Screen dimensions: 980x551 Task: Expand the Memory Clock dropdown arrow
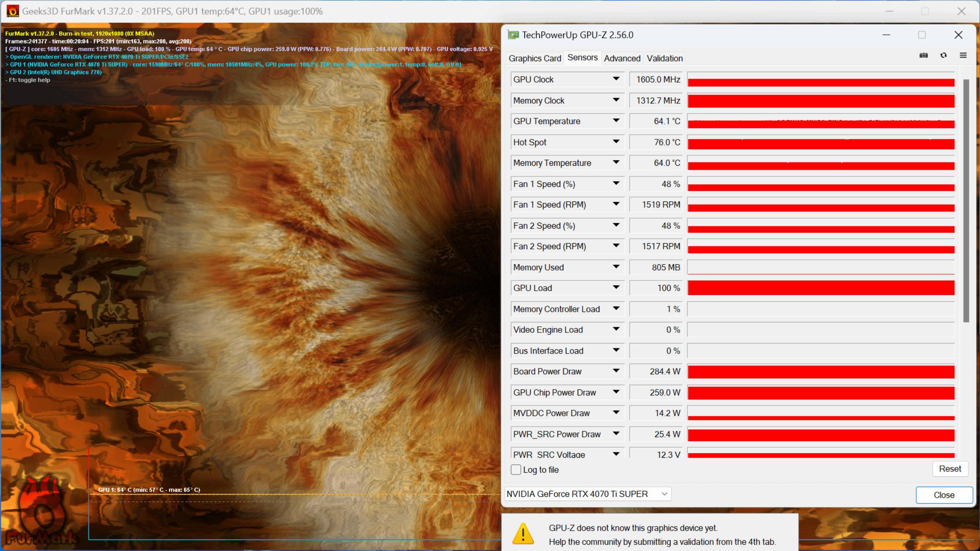[617, 100]
